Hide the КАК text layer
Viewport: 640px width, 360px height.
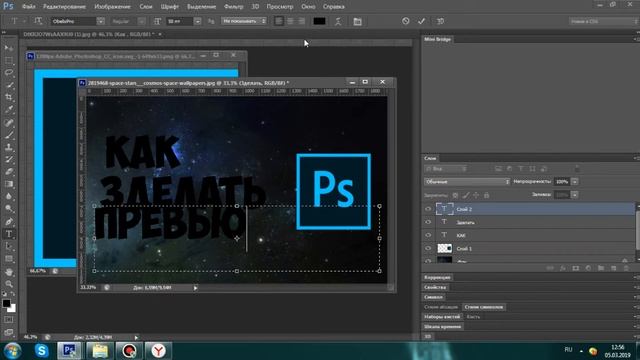click(x=428, y=235)
